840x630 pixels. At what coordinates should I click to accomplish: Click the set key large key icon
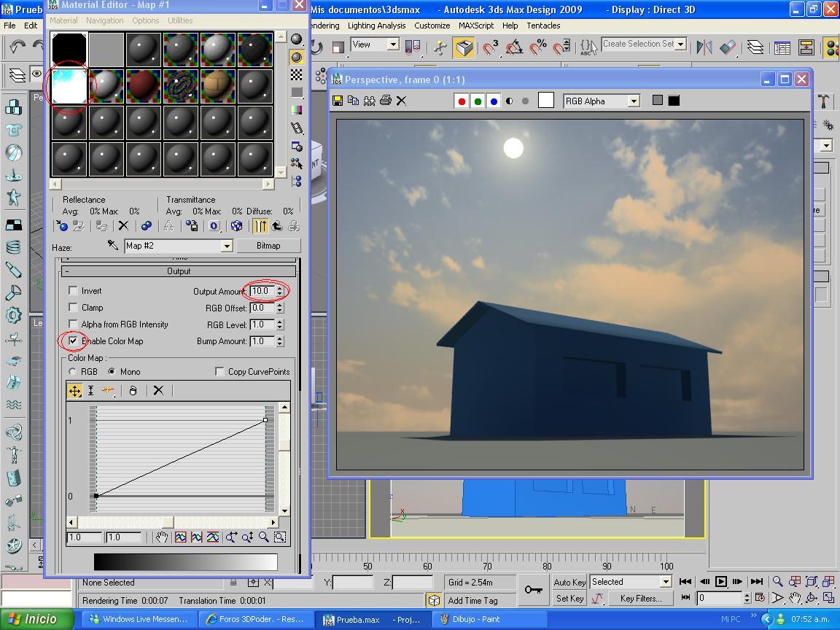pos(534,590)
